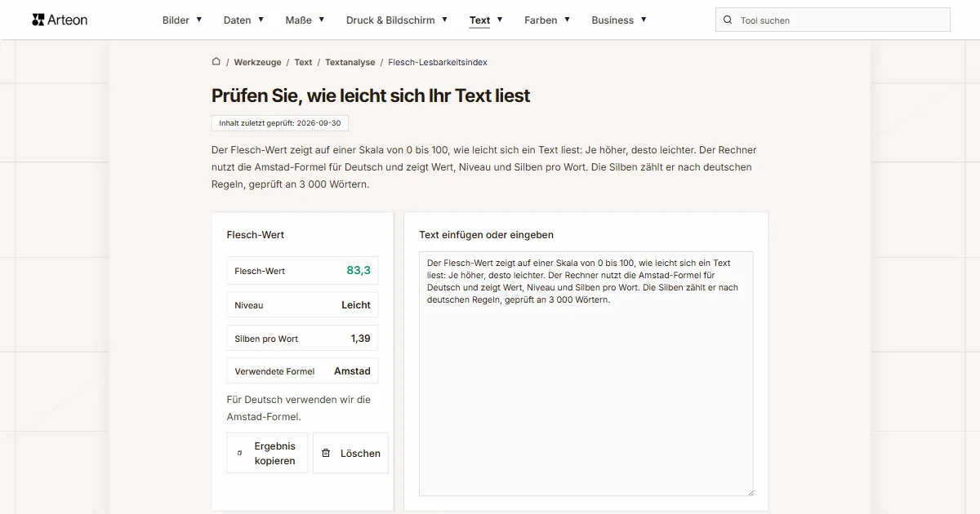Screen dimensions: 980x514
Task: Select the Niveau value Leicht
Action: click(356, 305)
